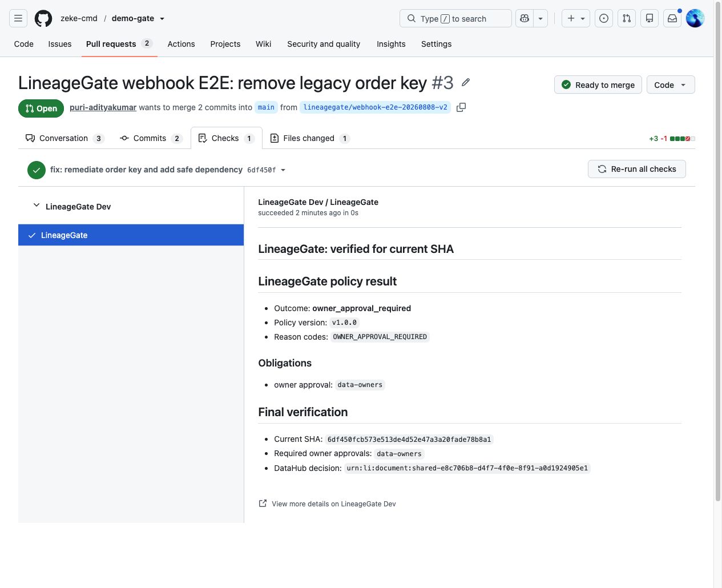
Task: Click the LineageGate policy result heading
Action: pyautogui.click(x=328, y=281)
